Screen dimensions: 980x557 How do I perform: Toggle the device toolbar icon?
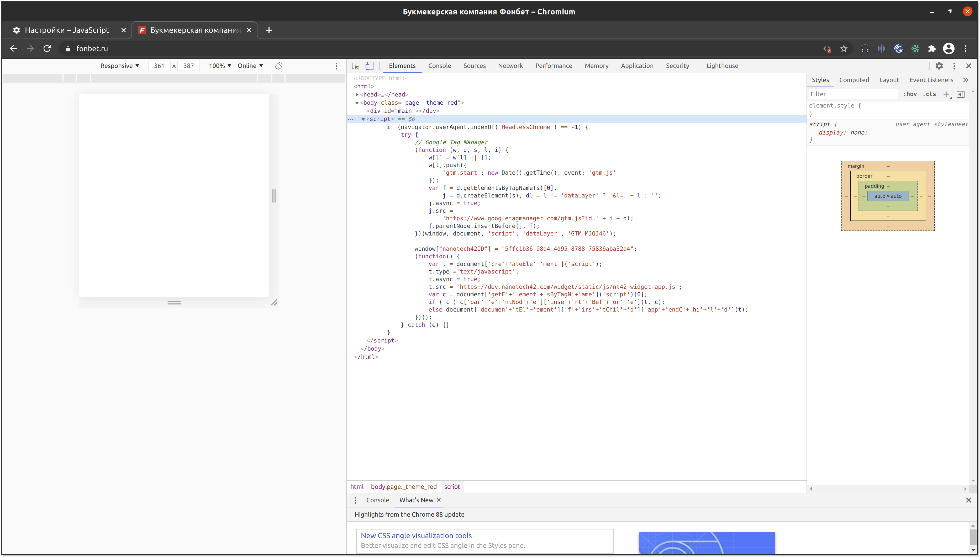click(x=369, y=66)
